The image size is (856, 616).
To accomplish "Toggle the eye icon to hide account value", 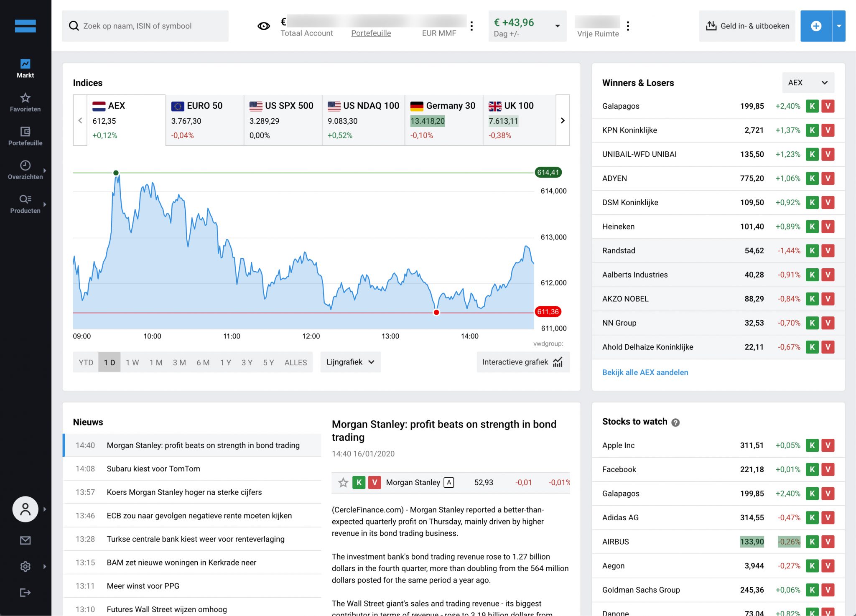I will (263, 26).
